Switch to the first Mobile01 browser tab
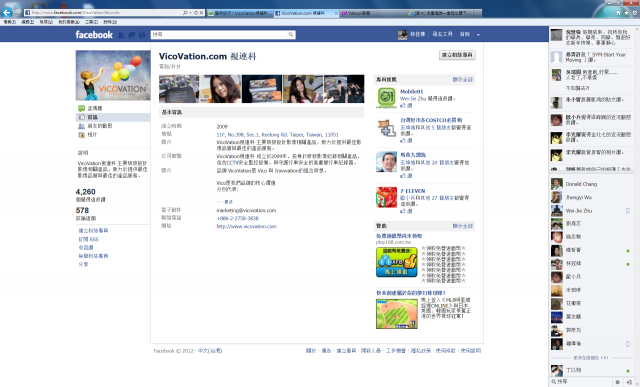Image resolution: width=640 pixels, height=387 pixels. point(239,13)
